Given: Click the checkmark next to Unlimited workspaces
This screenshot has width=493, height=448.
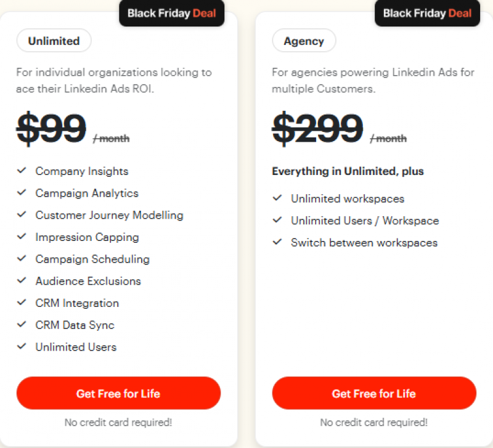Looking at the screenshot, I should click(x=277, y=198).
